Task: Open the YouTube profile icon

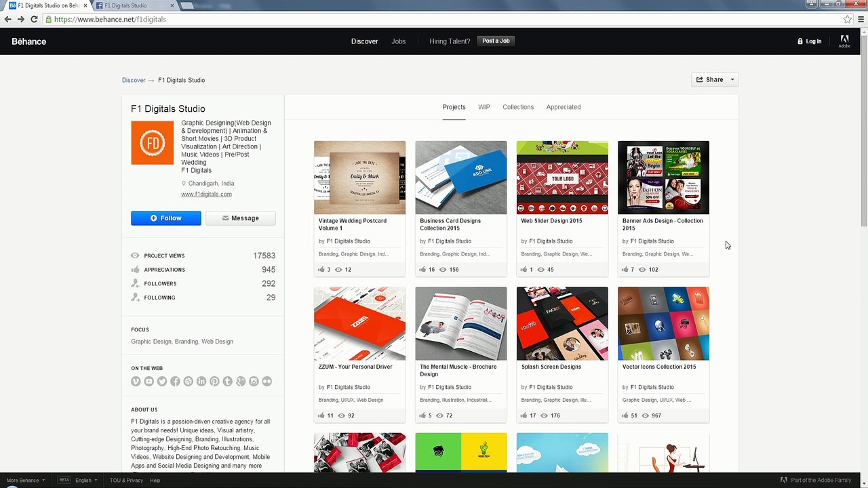Action: (149, 382)
